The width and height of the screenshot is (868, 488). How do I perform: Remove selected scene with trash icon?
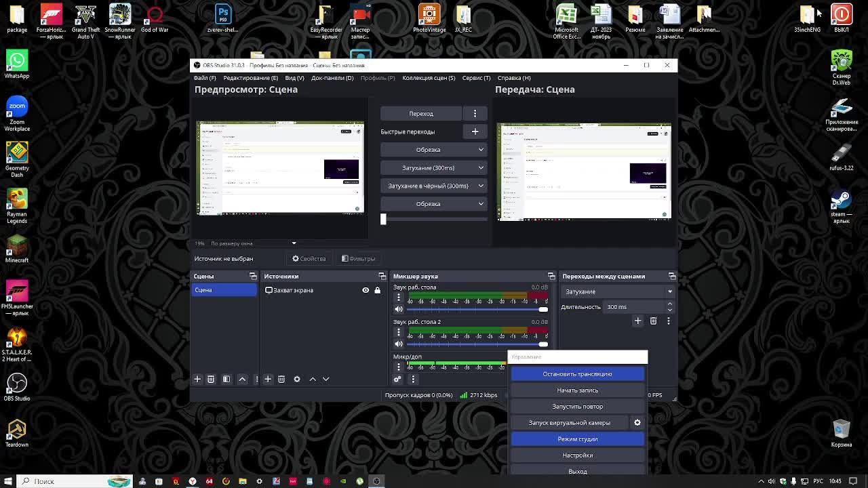click(211, 379)
